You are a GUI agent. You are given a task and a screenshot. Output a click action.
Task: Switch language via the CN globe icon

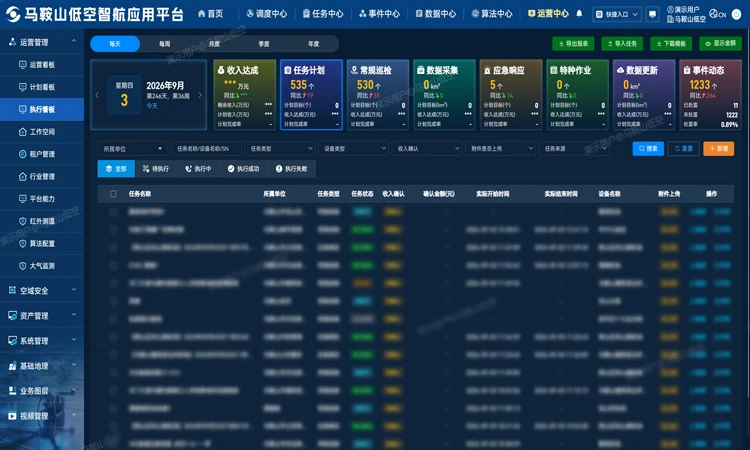[717, 14]
